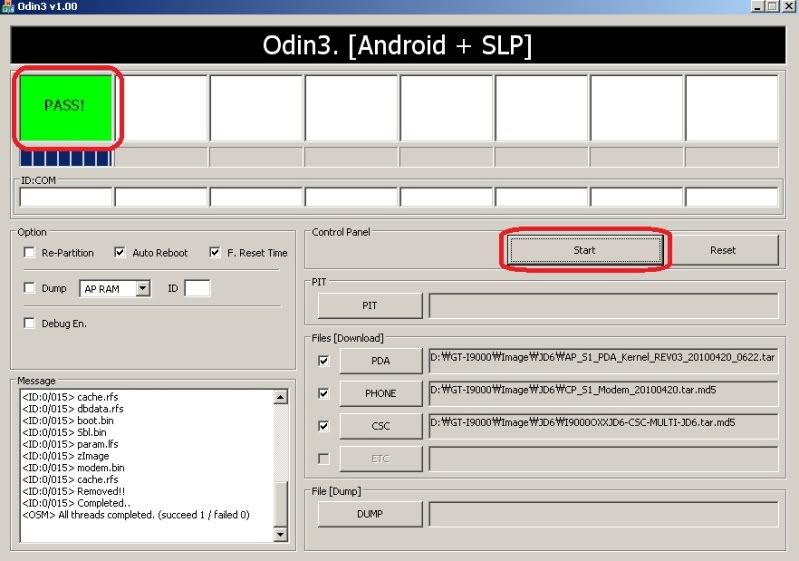Select the 'Removed!!' log line
This screenshot has width=799, height=561.
(73, 491)
